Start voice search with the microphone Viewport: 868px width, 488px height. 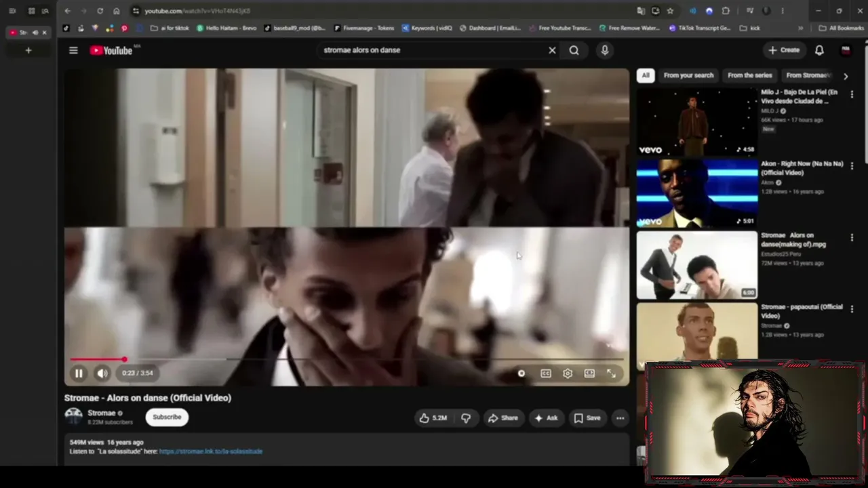[605, 50]
